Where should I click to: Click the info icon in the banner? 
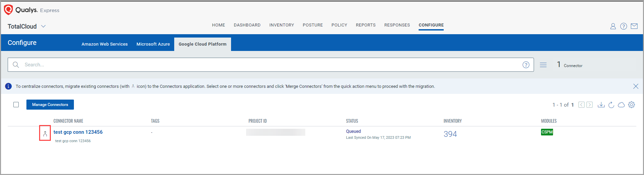(x=8, y=86)
